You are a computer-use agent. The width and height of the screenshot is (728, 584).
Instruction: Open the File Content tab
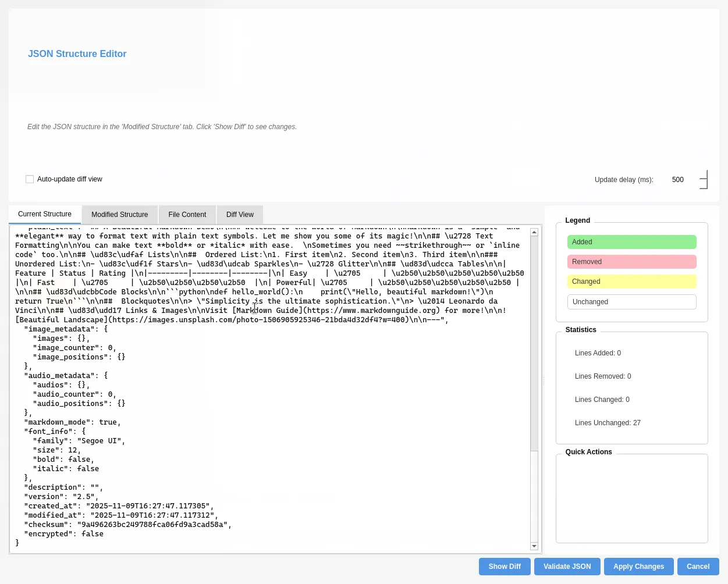click(187, 215)
